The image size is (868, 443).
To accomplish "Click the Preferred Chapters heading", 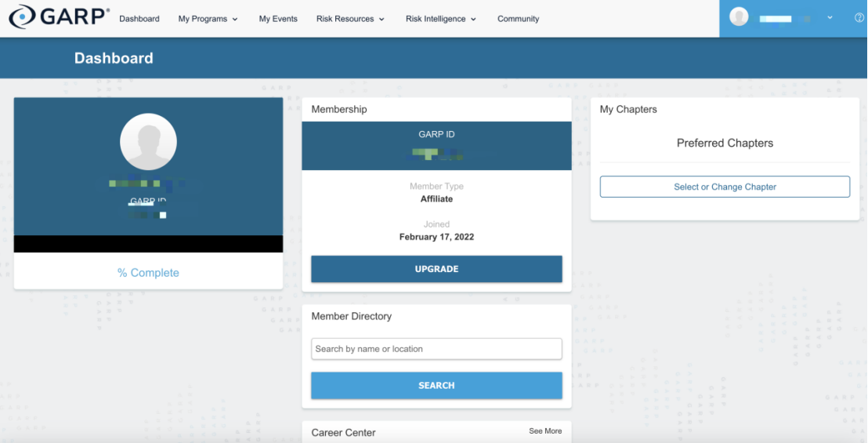I will [725, 143].
